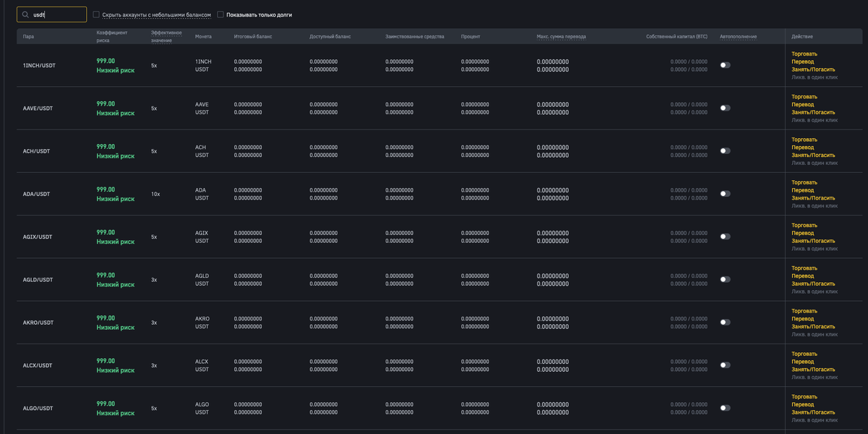Click the search magnifier icon
This screenshot has height=434, width=868.
(x=26, y=14)
